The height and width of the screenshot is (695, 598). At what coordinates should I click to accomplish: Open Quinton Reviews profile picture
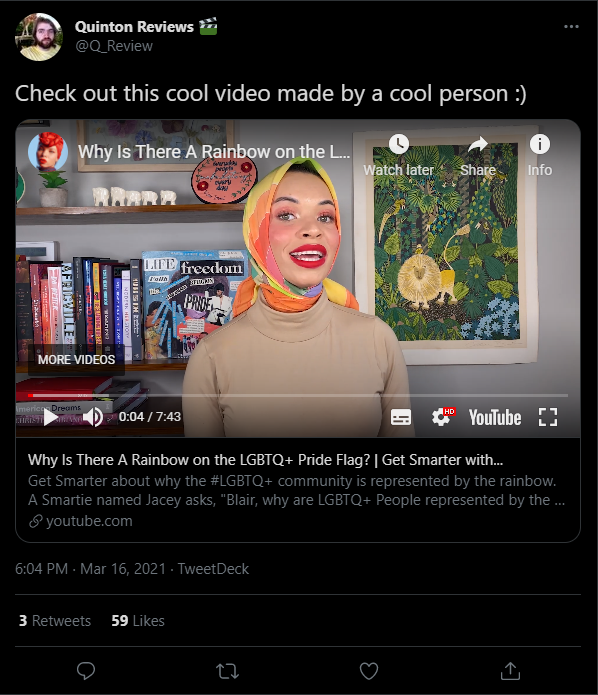pyautogui.click(x=39, y=37)
